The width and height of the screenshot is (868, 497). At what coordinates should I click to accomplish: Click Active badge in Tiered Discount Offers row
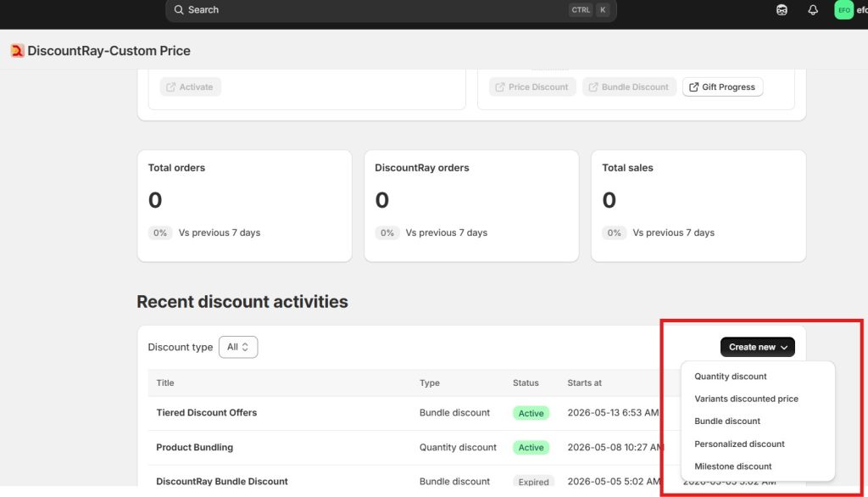(531, 413)
